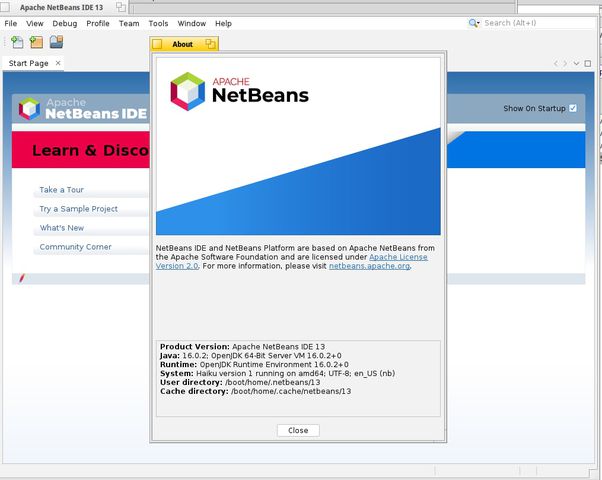Viewport: 602px width, 480px height.
Task: Click the Product Version text line
Action: (x=243, y=346)
